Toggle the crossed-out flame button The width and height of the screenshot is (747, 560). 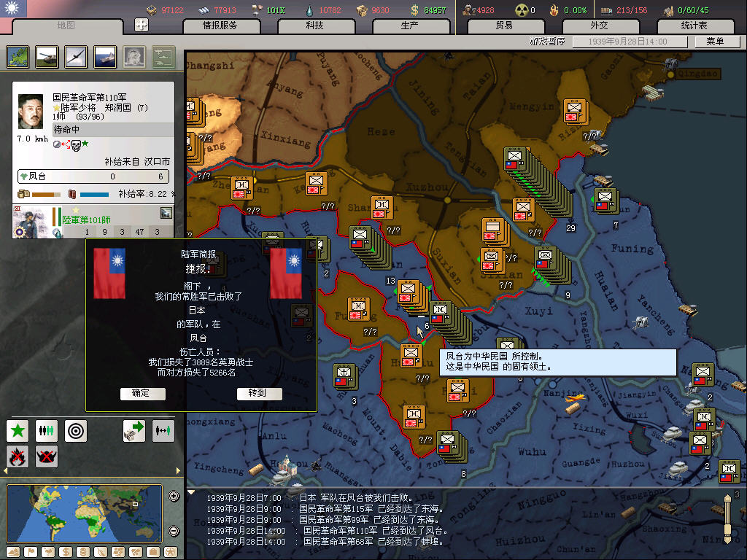click(x=18, y=456)
